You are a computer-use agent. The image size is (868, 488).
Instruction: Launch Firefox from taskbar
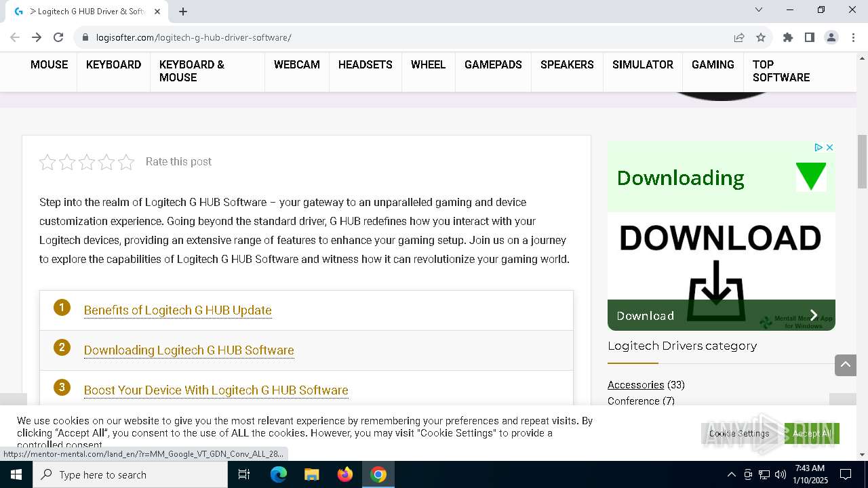click(345, 474)
